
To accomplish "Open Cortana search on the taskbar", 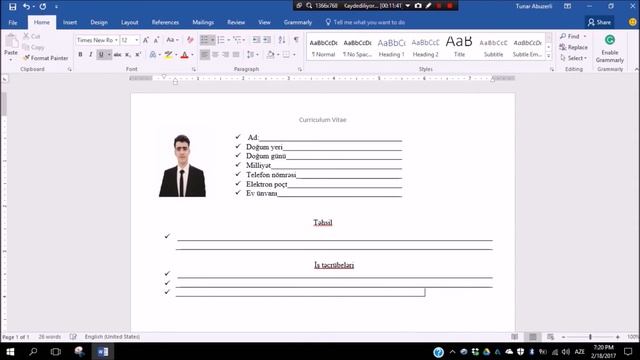I will (33, 351).
